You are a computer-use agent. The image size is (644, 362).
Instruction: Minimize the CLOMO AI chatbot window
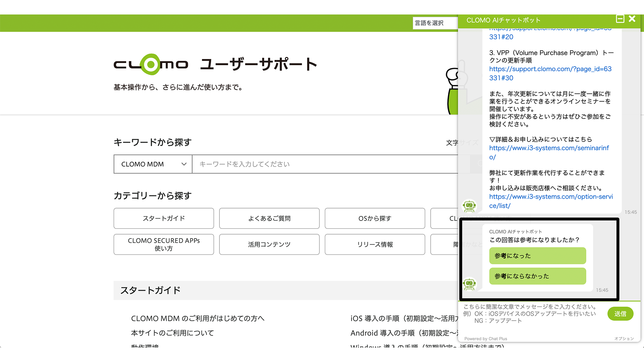pyautogui.click(x=620, y=19)
